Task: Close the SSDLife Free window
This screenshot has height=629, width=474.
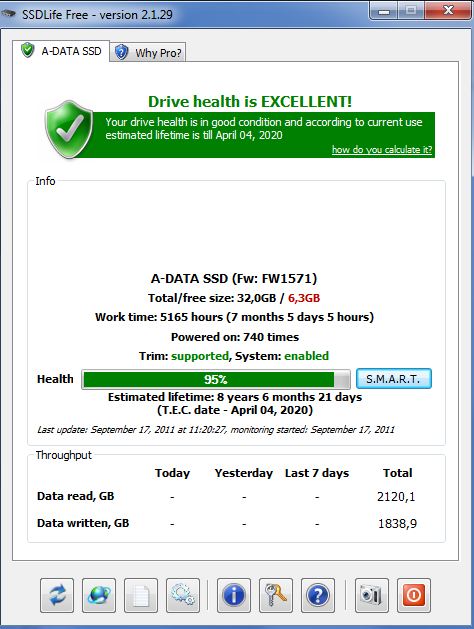Action: point(448,10)
